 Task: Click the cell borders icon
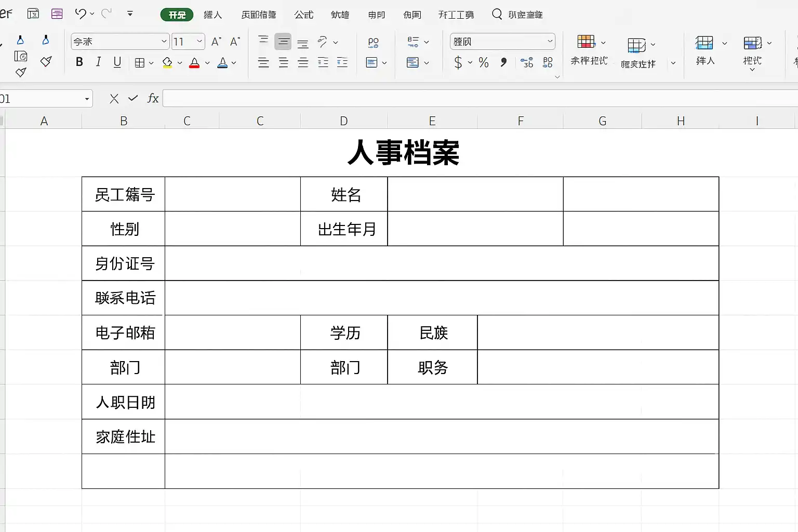139,63
